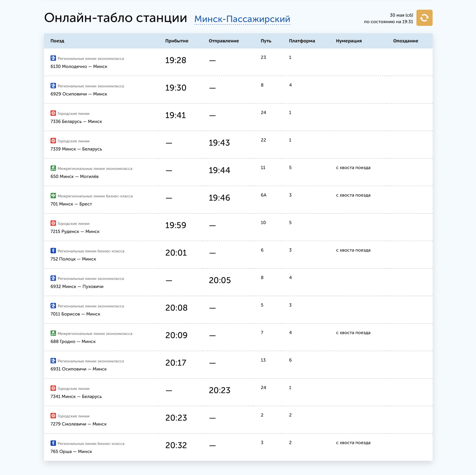Click the 19:30 arrival time

(176, 88)
